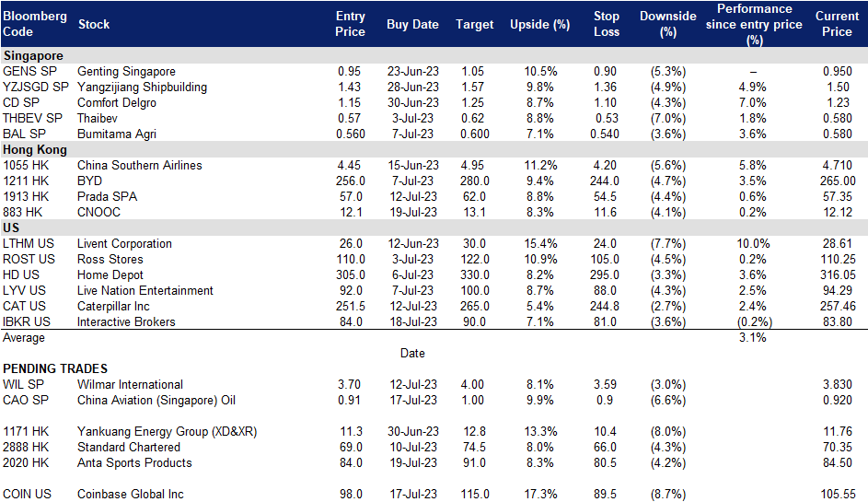Select the 'Buy Date' column header
Image resolution: width=868 pixels, height=502 pixels.
coord(412,24)
